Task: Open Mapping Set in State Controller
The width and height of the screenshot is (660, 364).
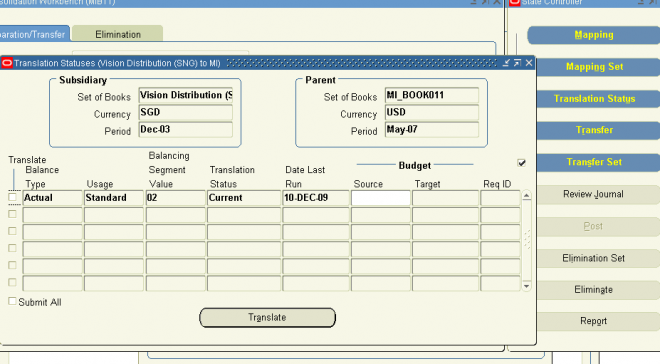Action: click(x=598, y=67)
